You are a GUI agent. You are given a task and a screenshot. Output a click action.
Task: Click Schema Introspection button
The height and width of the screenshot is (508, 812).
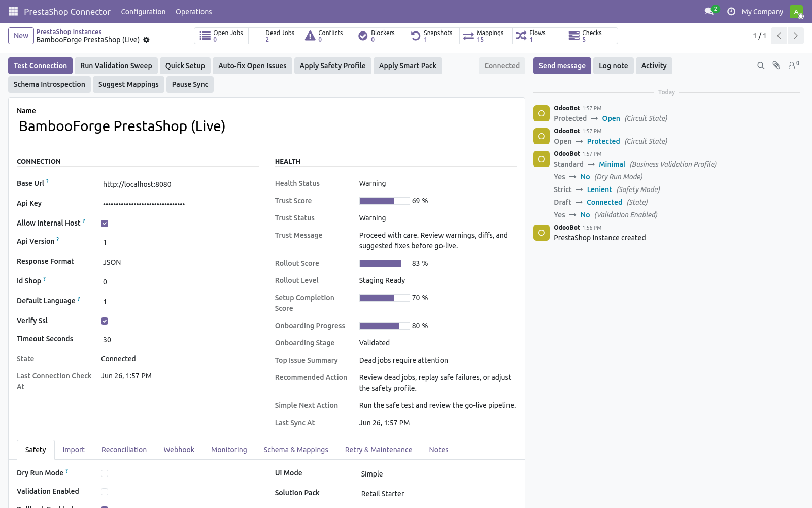[x=49, y=84]
